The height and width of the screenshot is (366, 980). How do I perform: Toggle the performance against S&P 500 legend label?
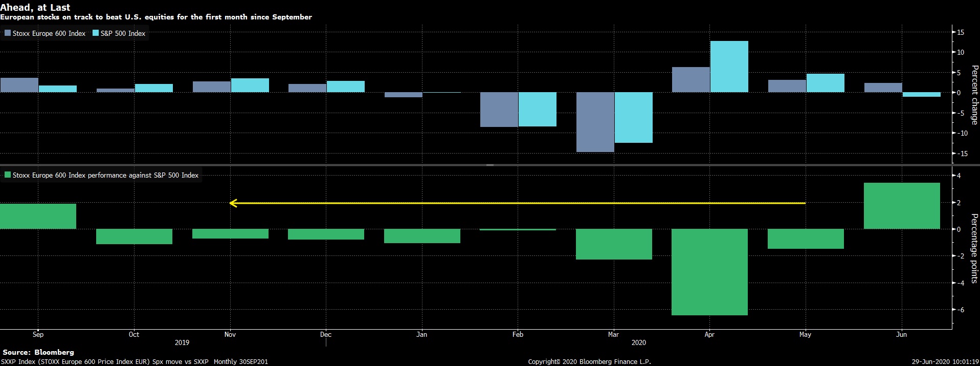pyautogui.click(x=105, y=175)
